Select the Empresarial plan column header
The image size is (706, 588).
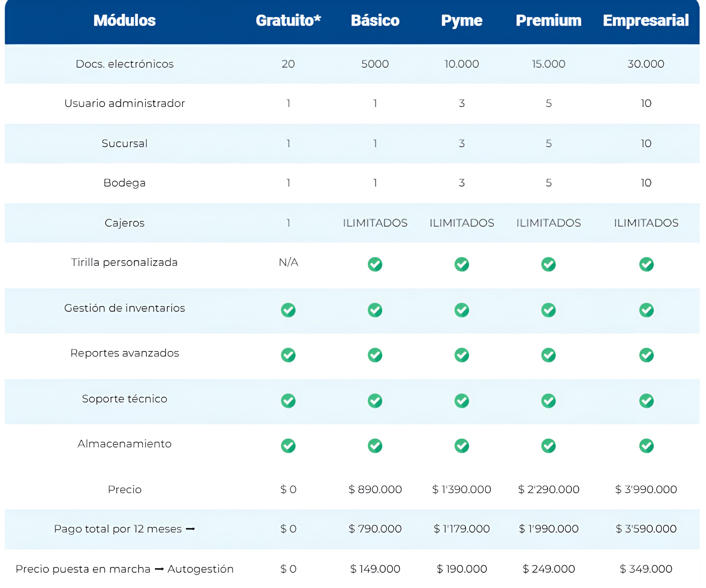click(645, 21)
